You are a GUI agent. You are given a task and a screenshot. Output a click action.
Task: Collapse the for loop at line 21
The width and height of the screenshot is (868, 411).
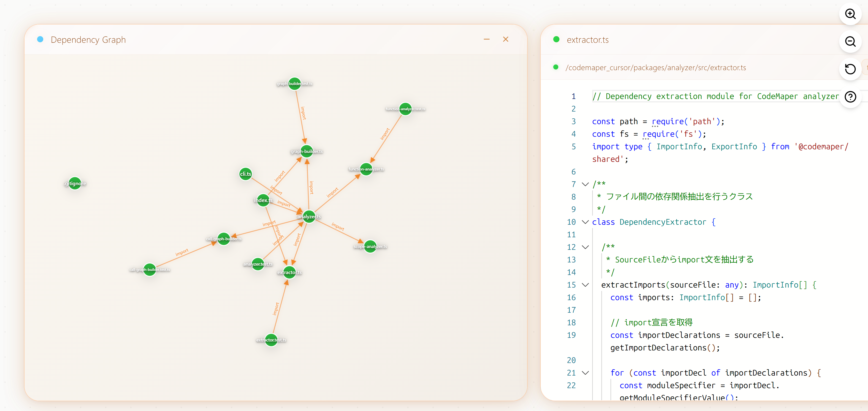pyautogui.click(x=585, y=373)
